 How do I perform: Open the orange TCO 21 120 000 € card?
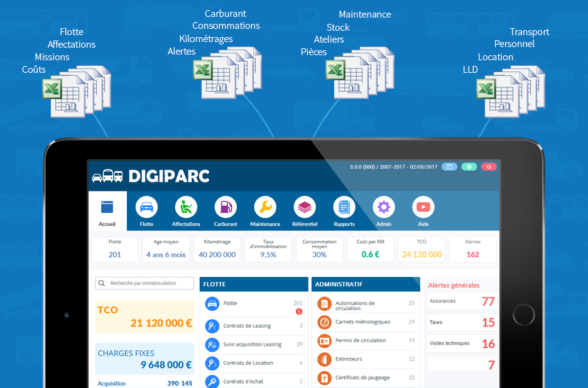pos(144,316)
